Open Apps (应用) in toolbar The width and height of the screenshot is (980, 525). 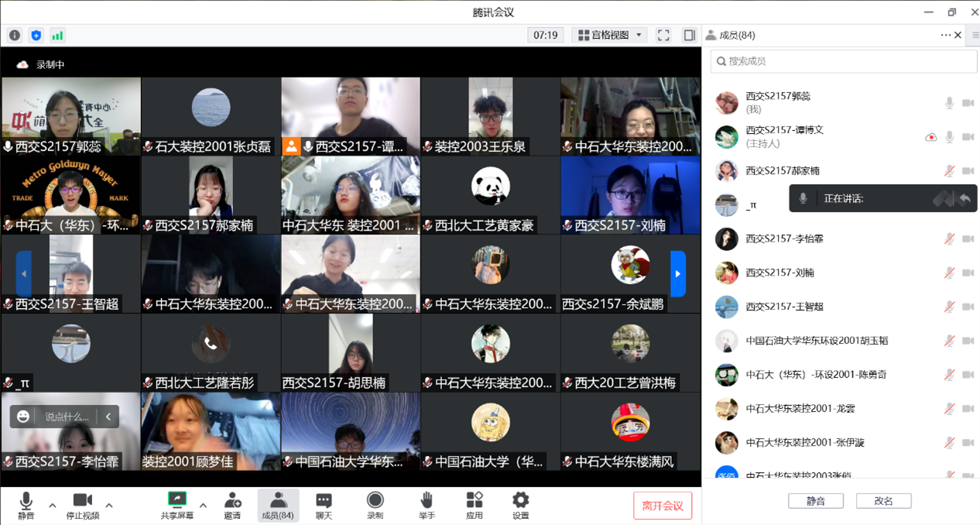coord(474,506)
